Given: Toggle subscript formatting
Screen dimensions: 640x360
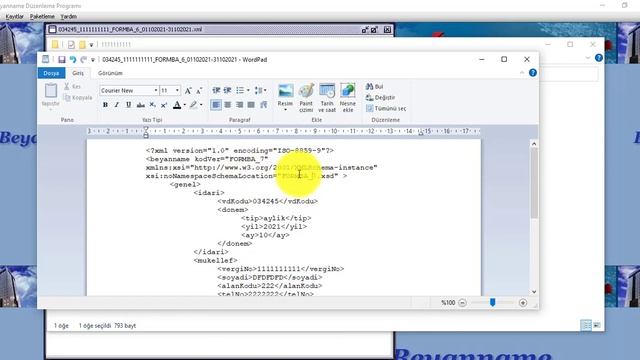Looking at the screenshot, I should (x=152, y=105).
